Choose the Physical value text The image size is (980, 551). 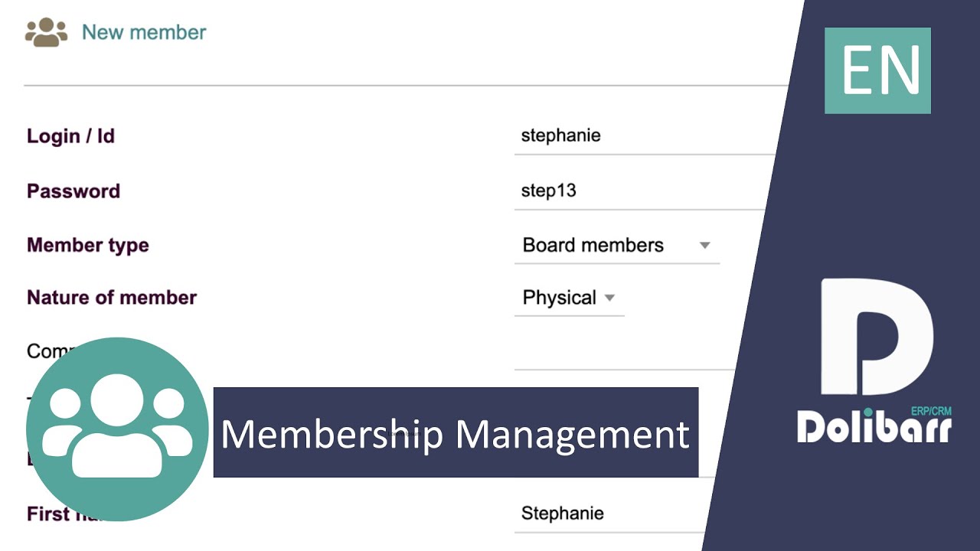point(559,298)
